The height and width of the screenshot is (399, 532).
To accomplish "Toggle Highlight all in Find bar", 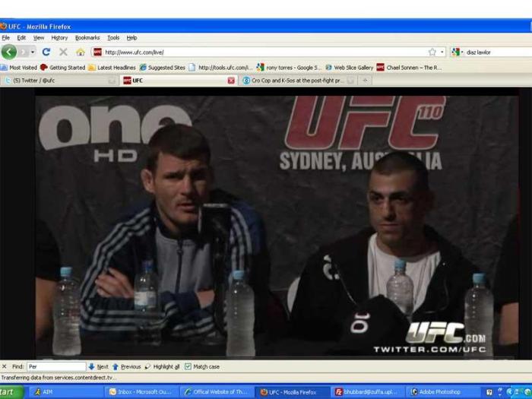I will [162, 366].
